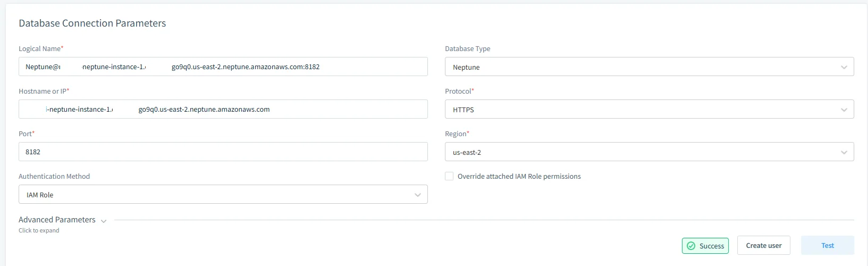
Task: Click the Port label
Action: (26, 134)
